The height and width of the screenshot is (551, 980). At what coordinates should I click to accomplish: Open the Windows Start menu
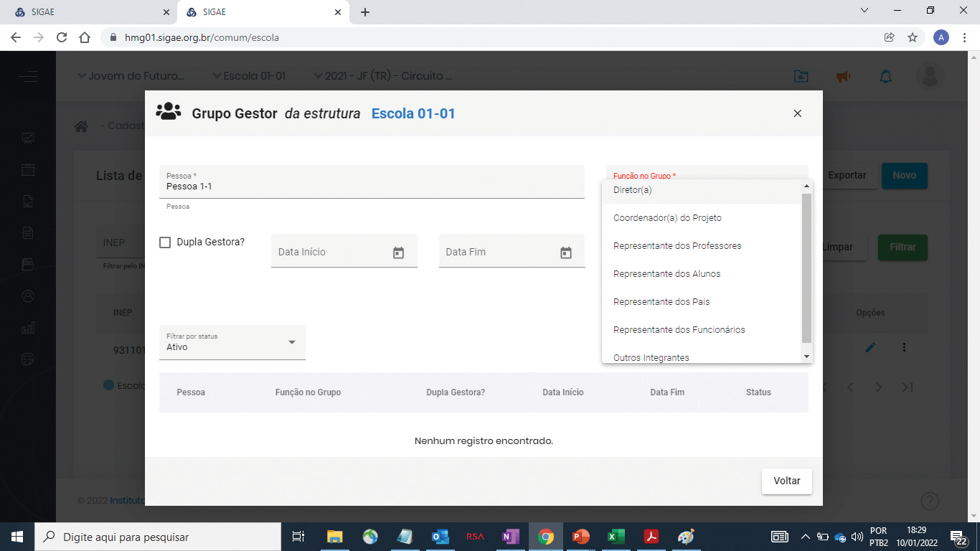point(17,537)
